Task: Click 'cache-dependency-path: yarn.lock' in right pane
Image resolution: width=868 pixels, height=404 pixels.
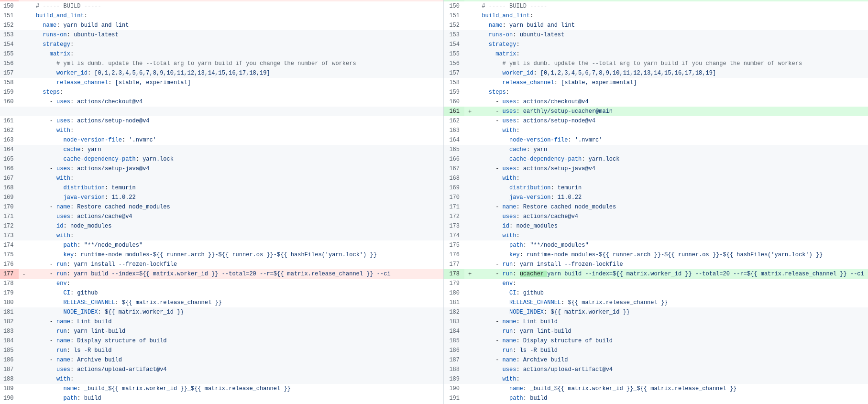Action: (564, 159)
